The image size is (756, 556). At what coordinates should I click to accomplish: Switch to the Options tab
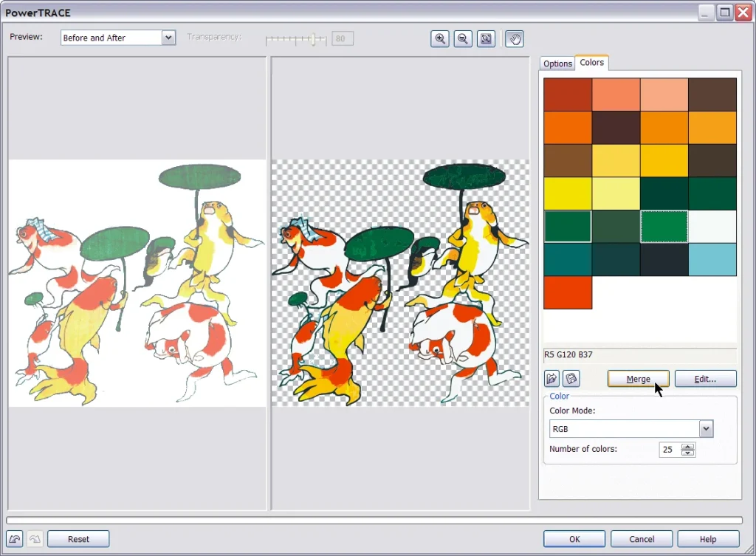pos(557,64)
